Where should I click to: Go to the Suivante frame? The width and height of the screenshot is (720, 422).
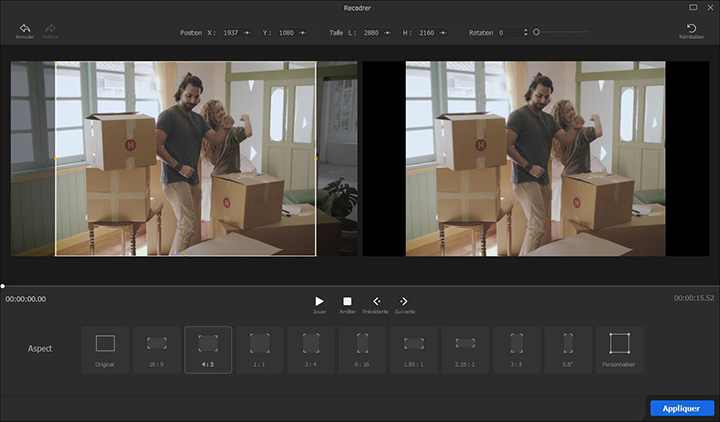(404, 301)
